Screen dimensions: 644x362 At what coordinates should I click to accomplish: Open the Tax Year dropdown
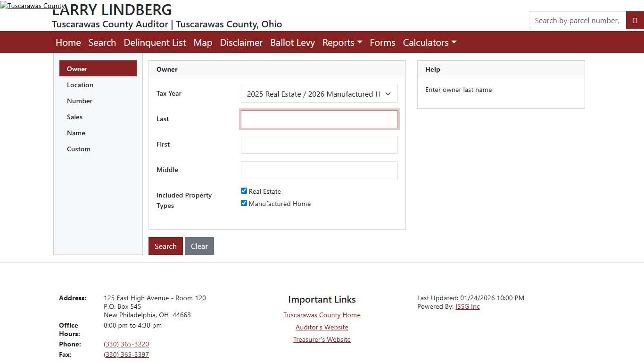pos(319,94)
